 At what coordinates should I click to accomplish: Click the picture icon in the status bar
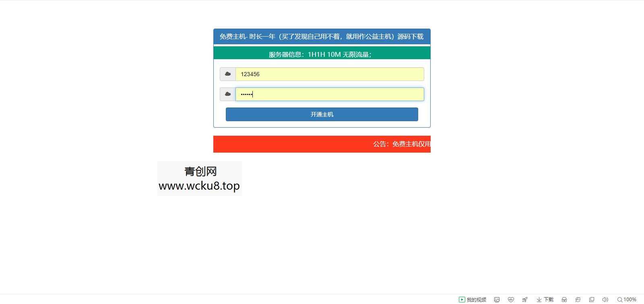(x=497, y=300)
